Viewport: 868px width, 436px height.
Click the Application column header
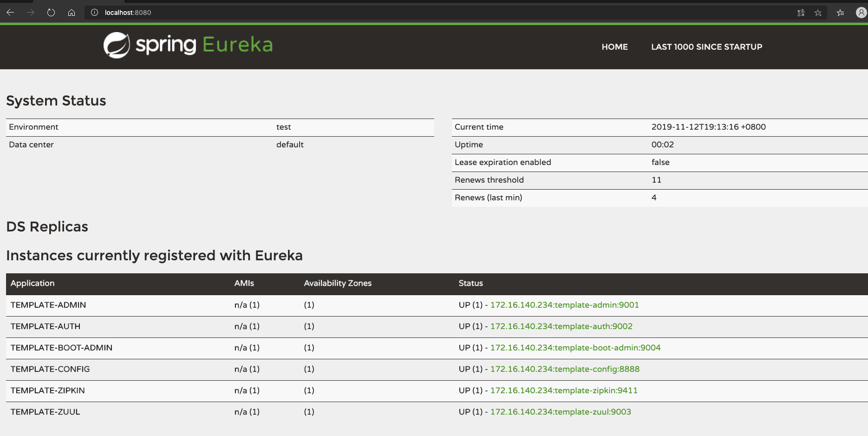pos(33,284)
